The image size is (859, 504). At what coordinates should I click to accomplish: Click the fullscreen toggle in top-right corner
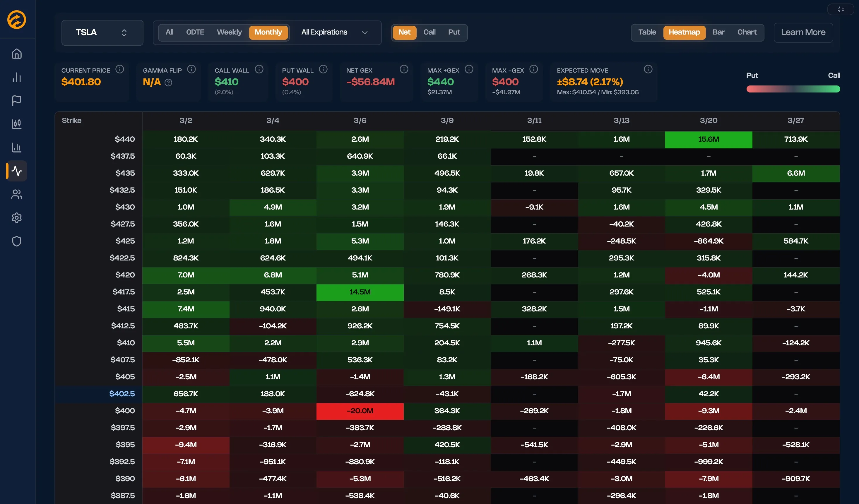pyautogui.click(x=841, y=9)
